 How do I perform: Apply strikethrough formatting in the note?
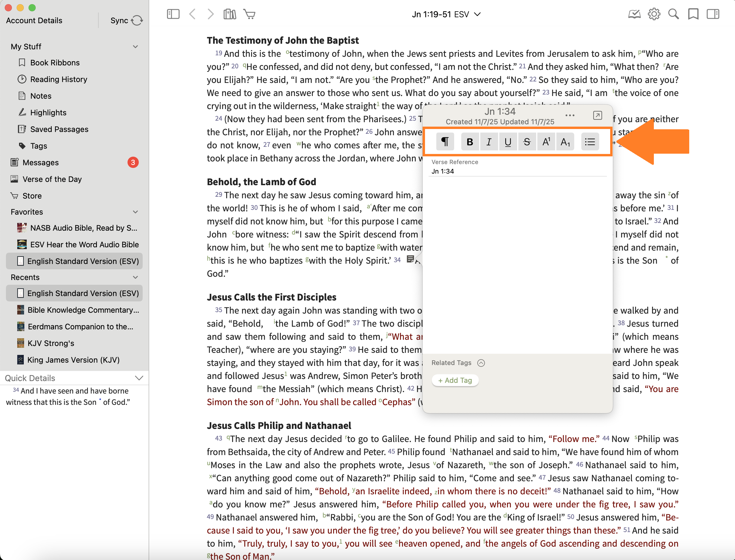click(x=527, y=142)
